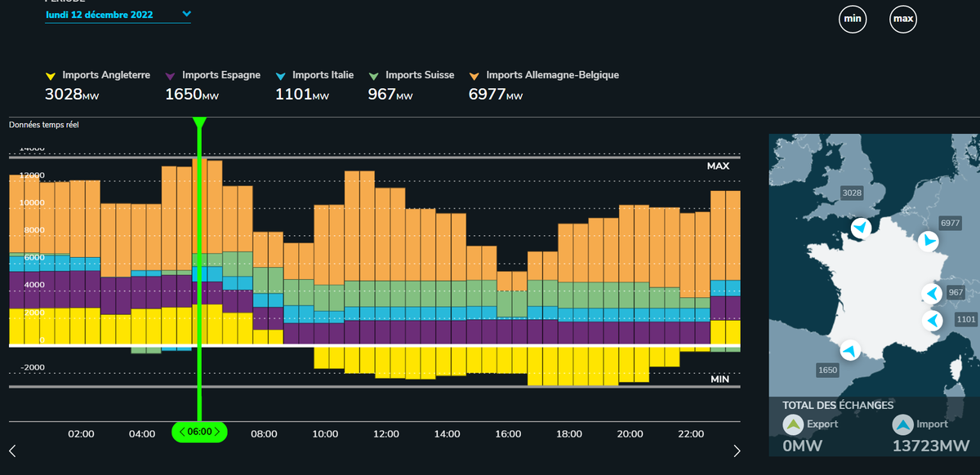980x475 pixels.
Task: Select the 0MW export total
Action: click(802, 446)
